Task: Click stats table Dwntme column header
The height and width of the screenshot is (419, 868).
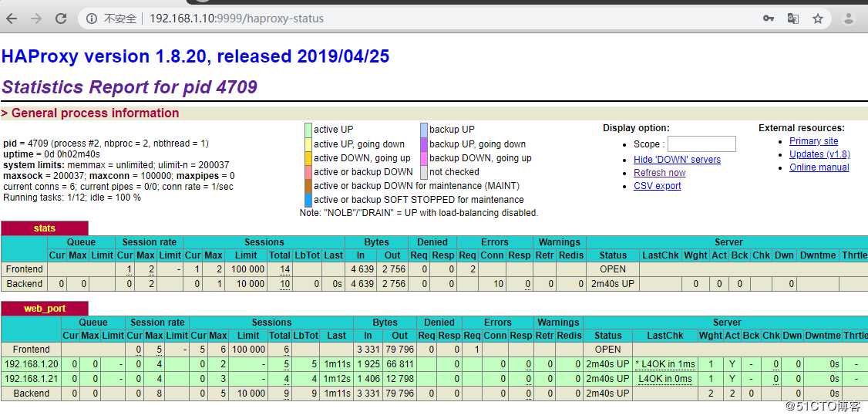Action: 818,255
